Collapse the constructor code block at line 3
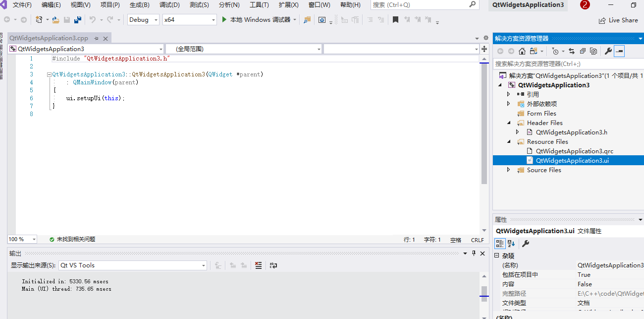The image size is (644, 319). coord(49,74)
